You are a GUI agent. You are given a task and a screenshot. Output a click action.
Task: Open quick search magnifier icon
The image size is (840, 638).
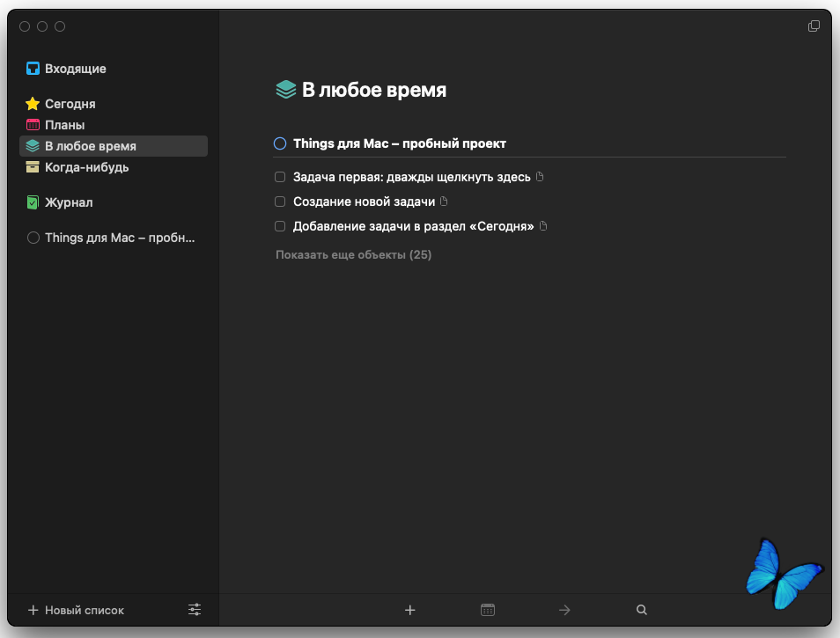click(642, 610)
